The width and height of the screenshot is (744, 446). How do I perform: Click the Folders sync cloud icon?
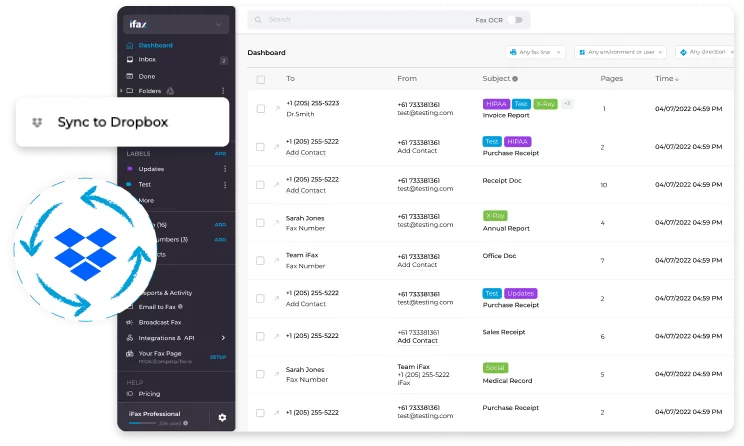coord(170,91)
